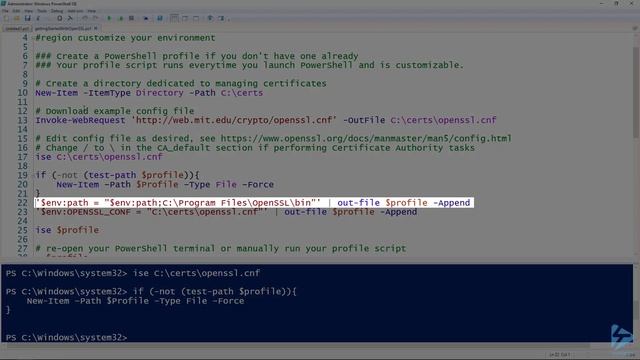Click the Open script folder icon
The image size is (640, 360).
16,18
